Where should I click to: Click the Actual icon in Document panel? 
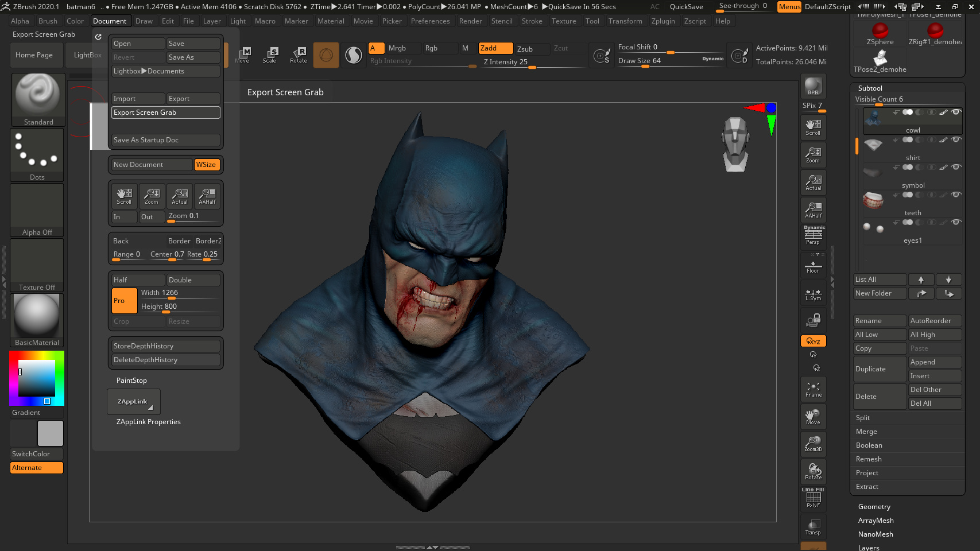click(x=180, y=196)
